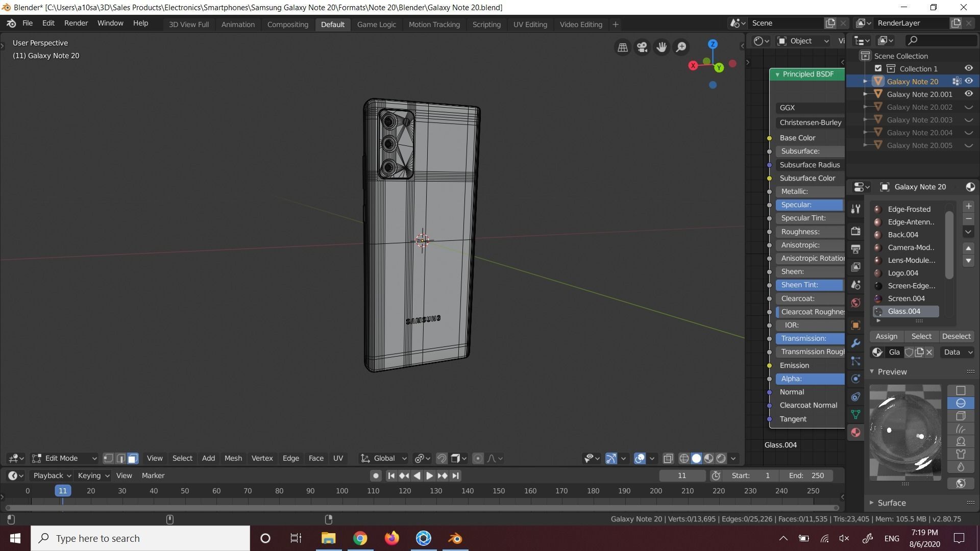Click the pan view hand icon

661,47
